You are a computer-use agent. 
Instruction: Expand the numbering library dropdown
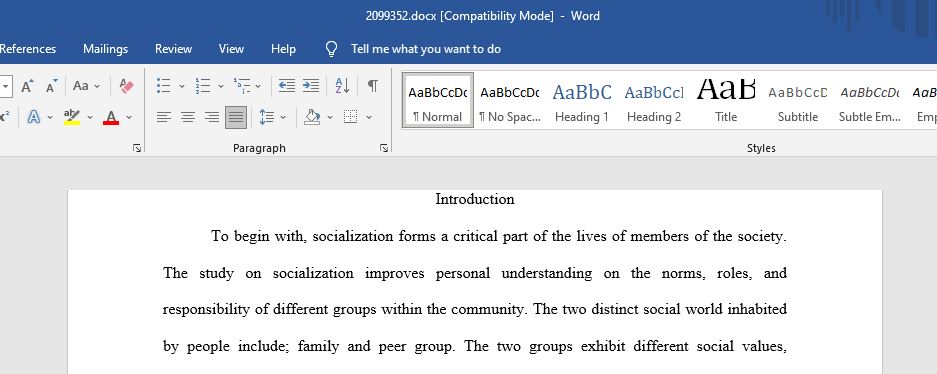pos(221,86)
